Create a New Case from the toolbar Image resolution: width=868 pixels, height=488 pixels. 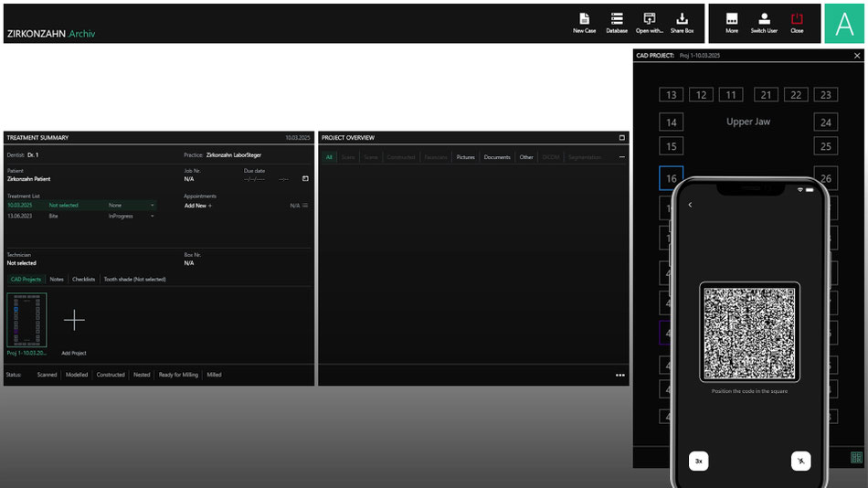(584, 22)
